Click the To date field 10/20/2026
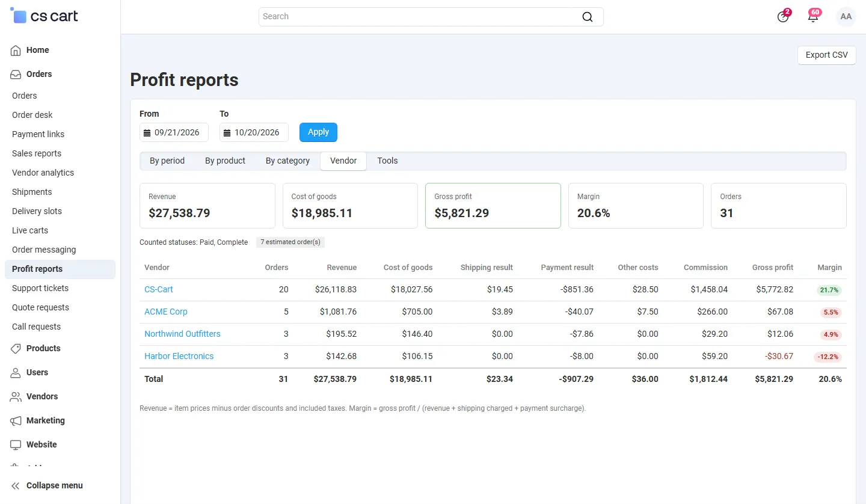The image size is (866, 504). (254, 132)
